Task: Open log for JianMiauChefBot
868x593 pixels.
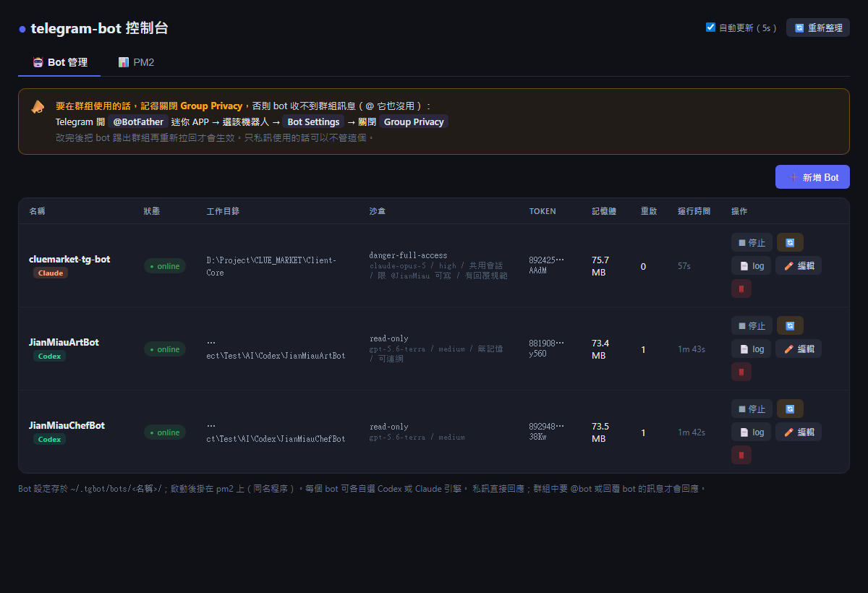Action: tap(751, 432)
